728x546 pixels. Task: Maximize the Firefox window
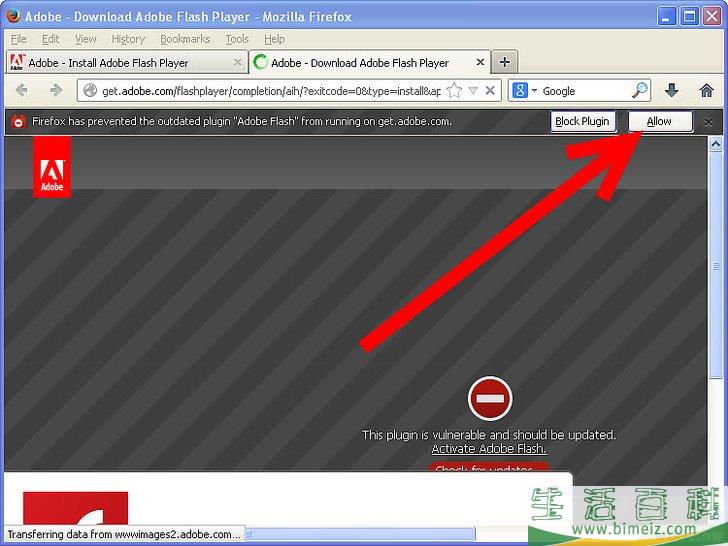point(689,17)
